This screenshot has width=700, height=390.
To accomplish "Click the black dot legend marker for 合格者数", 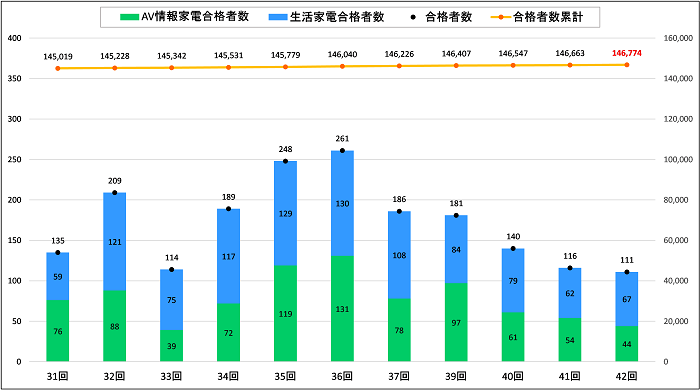I will (413, 17).
